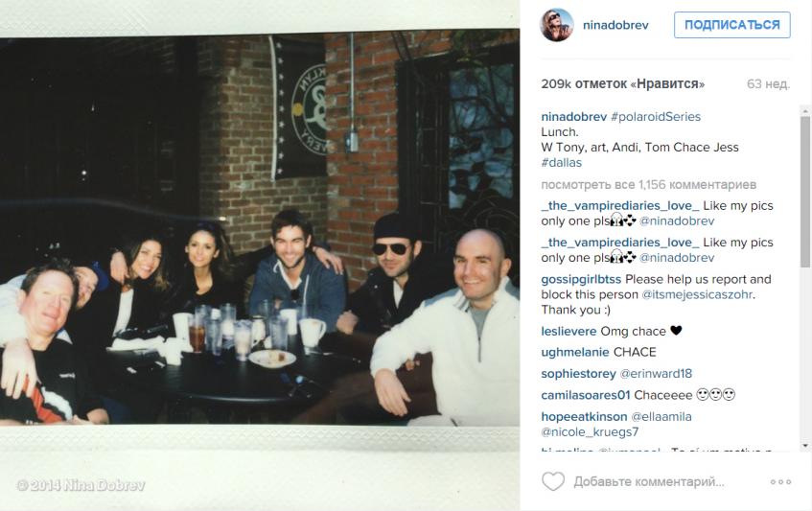Viewport: 812px width, 511px height.
Task: Open the #polaroidSeries hashtag
Action: pos(656,117)
